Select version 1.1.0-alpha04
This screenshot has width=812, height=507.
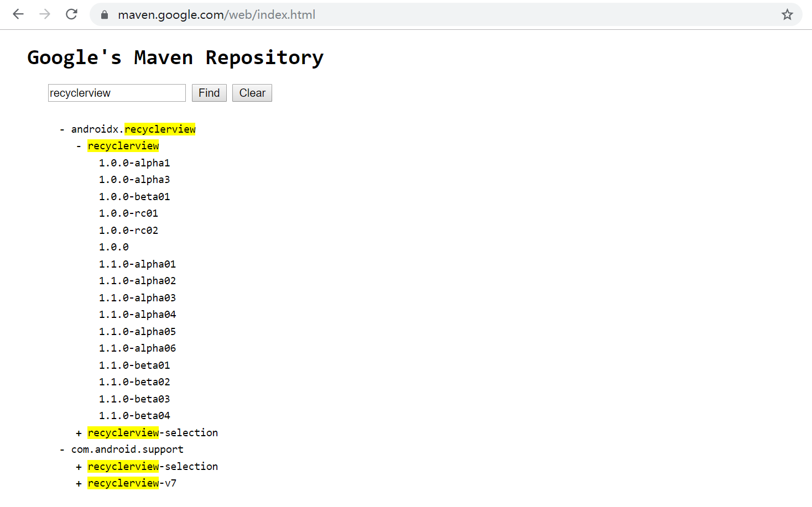(137, 315)
